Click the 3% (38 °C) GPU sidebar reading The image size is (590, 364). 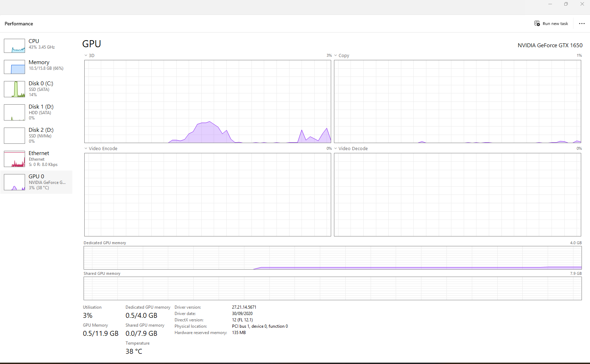(x=39, y=188)
